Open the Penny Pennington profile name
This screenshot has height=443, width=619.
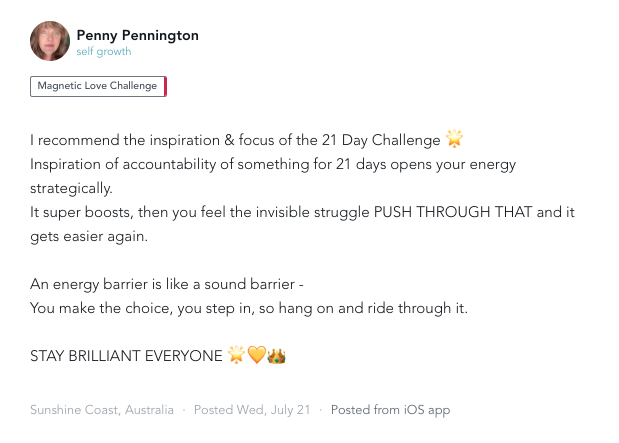coord(137,35)
